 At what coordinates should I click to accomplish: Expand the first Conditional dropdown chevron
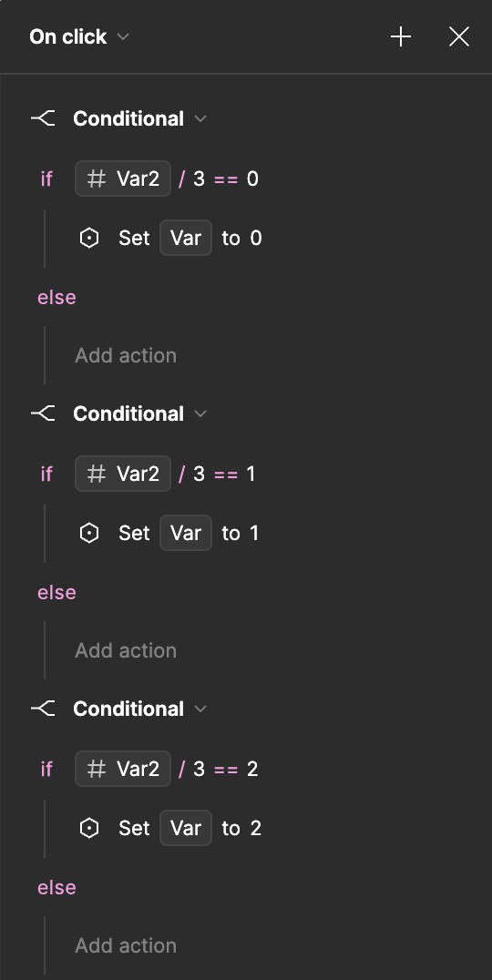[x=200, y=118]
